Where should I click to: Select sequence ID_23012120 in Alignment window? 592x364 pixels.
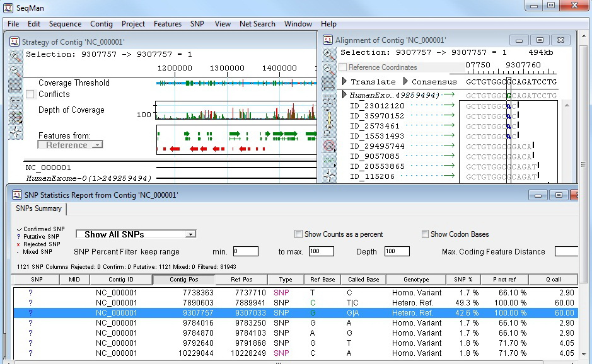tap(377, 106)
